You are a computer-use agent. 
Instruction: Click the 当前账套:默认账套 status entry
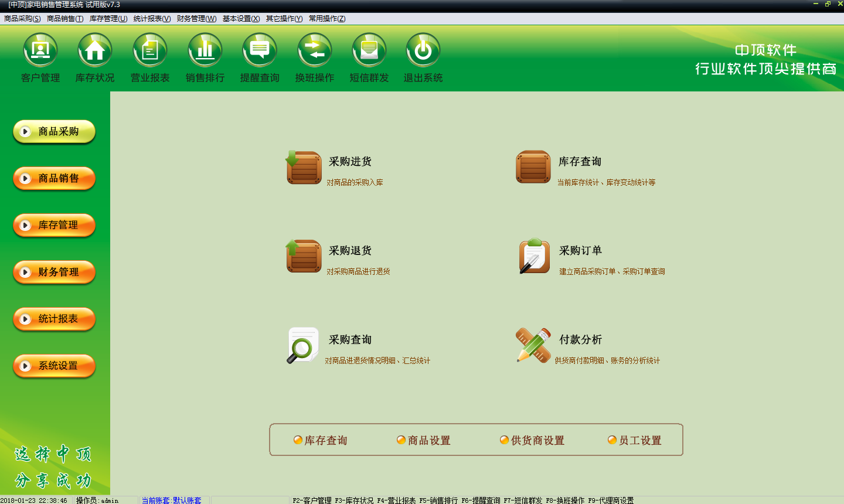click(171, 500)
